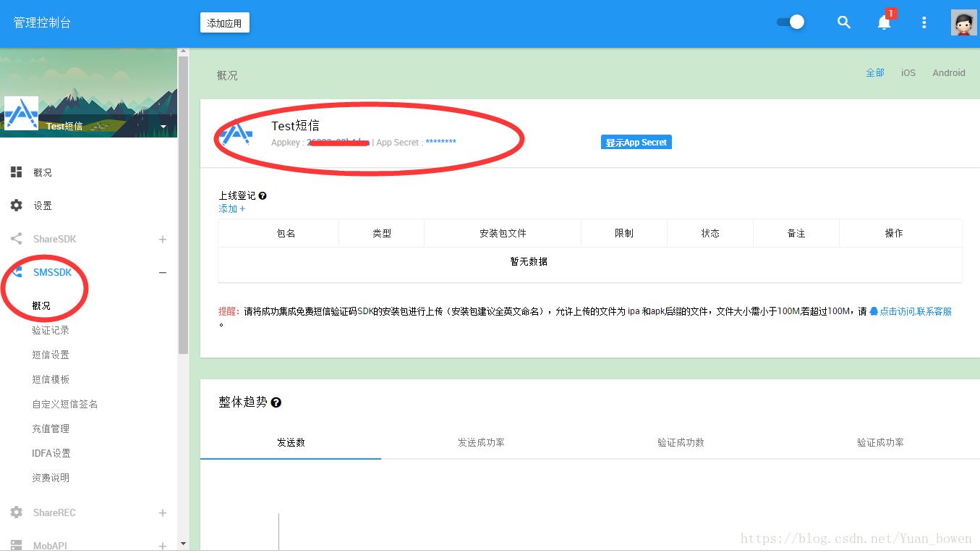
Task: Open 概况 in the main sidebar
Action: pos(43,172)
